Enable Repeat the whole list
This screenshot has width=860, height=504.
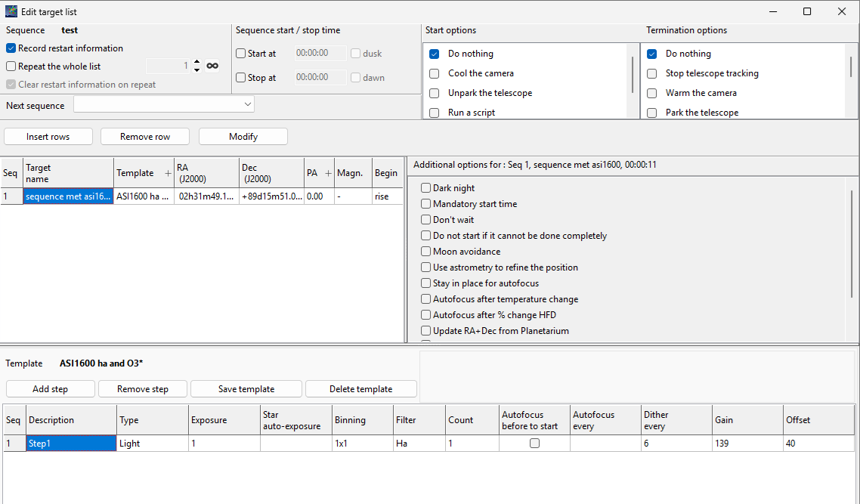click(x=11, y=66)
